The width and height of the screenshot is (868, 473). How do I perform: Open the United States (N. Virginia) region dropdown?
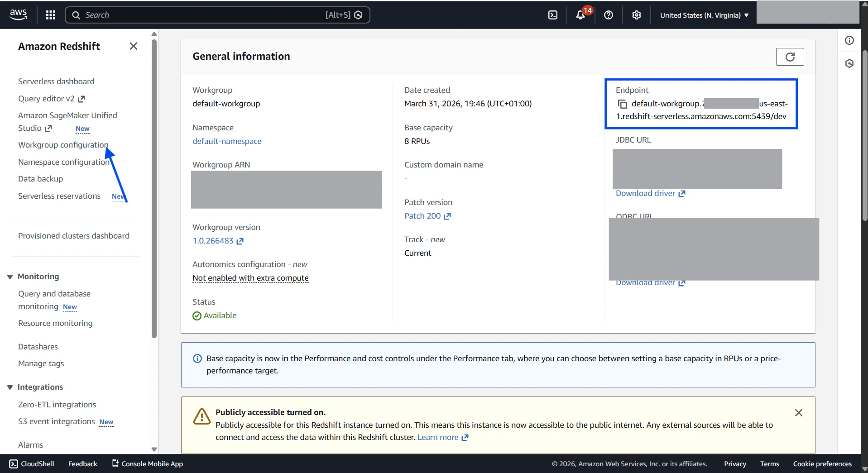point(704,15)
